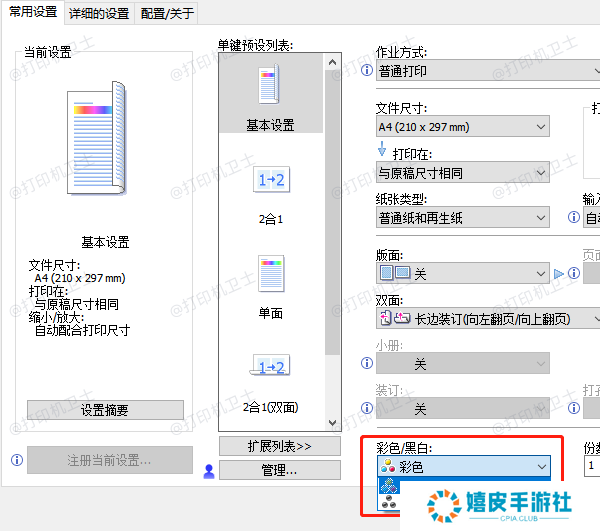This screenshot has height=531, width=600.
Task: Choose the color option icon in list
Action: click(x=389, y=487)
